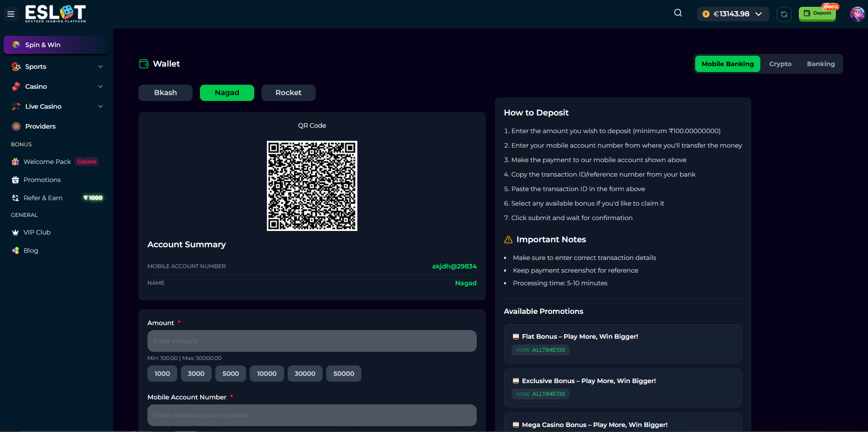This screenshot has height=432, width=868.
Task: Click the green Deposit button
Action: pyautogui.click(x=817, y=14)
